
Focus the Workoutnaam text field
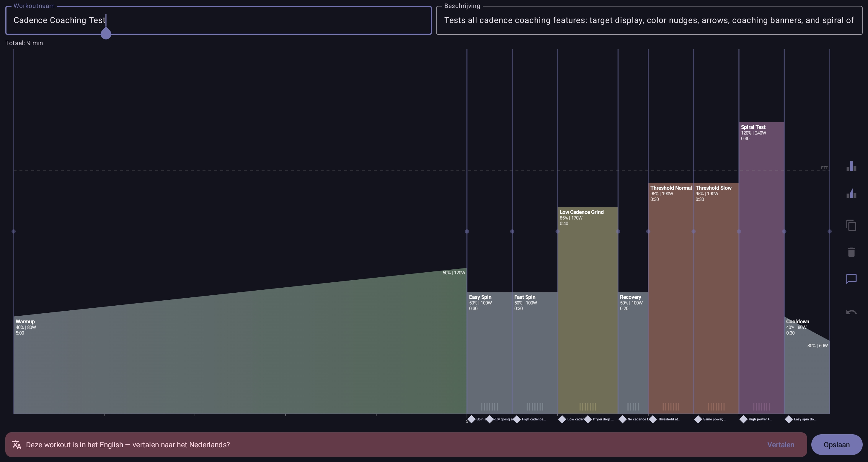[x=218, y=20]
